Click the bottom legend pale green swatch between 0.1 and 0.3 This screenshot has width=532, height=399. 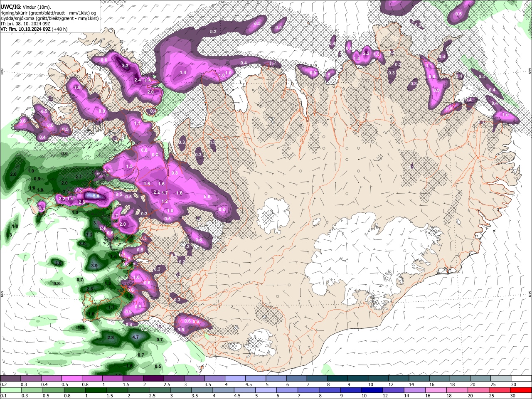tap(11, 390)
